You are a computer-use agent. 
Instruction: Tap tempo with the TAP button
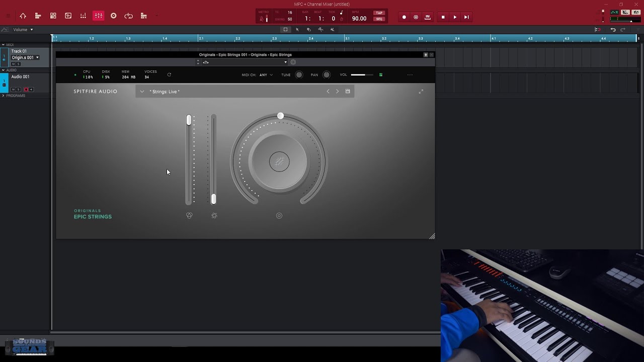pyautogui.click(x=379, y=13)
